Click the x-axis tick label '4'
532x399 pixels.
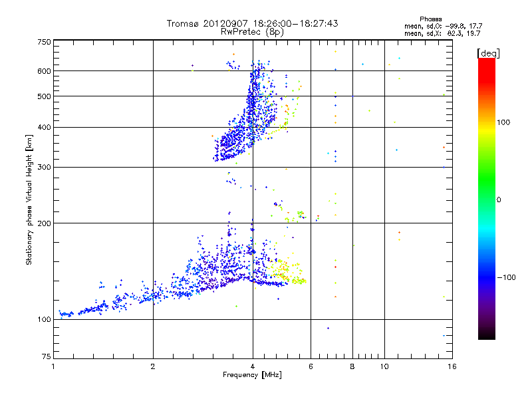pos(253,366)
